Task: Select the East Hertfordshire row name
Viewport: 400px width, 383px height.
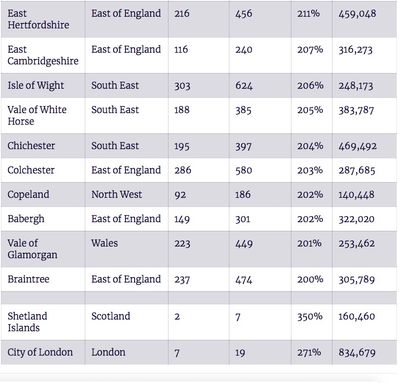Action: pyautogui.click(x=38, y=19)
